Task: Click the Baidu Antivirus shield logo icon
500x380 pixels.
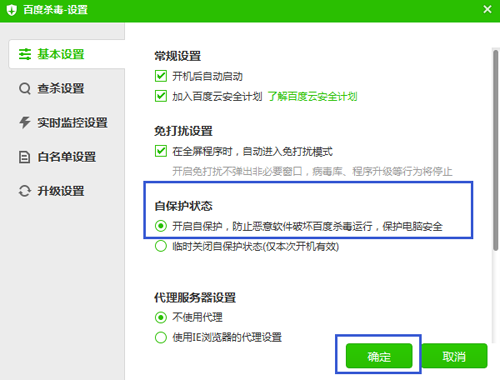Action: pos(12,10)
